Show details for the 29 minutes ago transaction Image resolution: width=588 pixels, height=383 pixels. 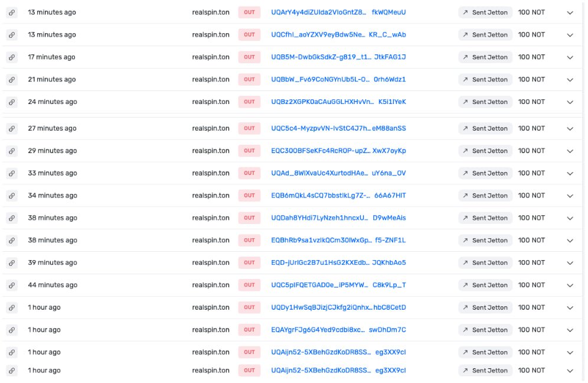(x=570, y=151)
